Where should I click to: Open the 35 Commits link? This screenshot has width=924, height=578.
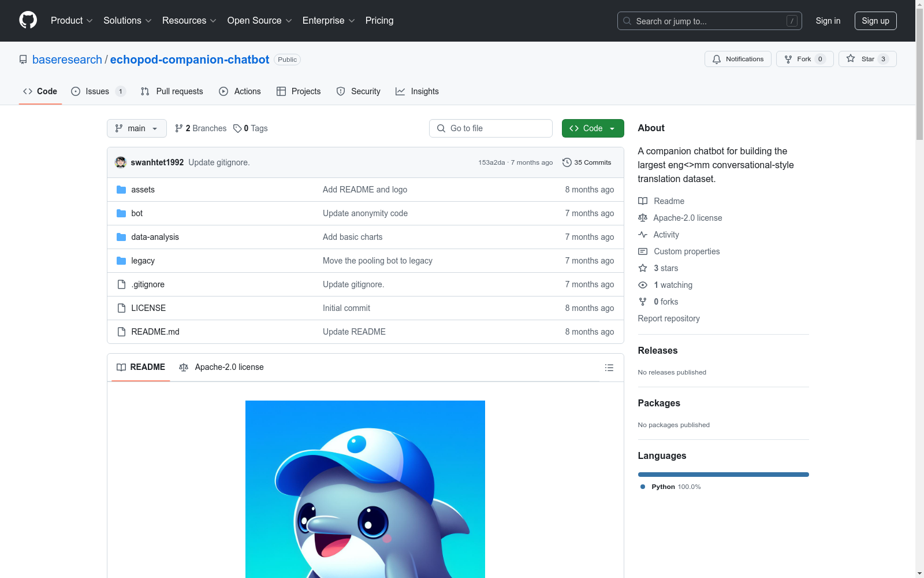click(x=587, y=162)
